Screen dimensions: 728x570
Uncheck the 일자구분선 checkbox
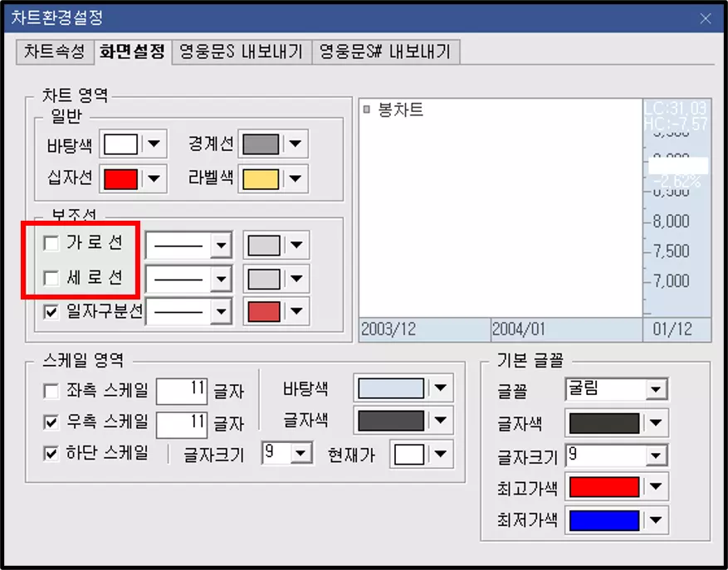pos(51,311)
